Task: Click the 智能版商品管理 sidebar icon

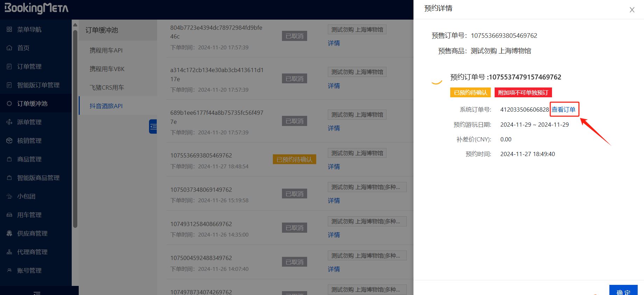Action: [9, 178]
